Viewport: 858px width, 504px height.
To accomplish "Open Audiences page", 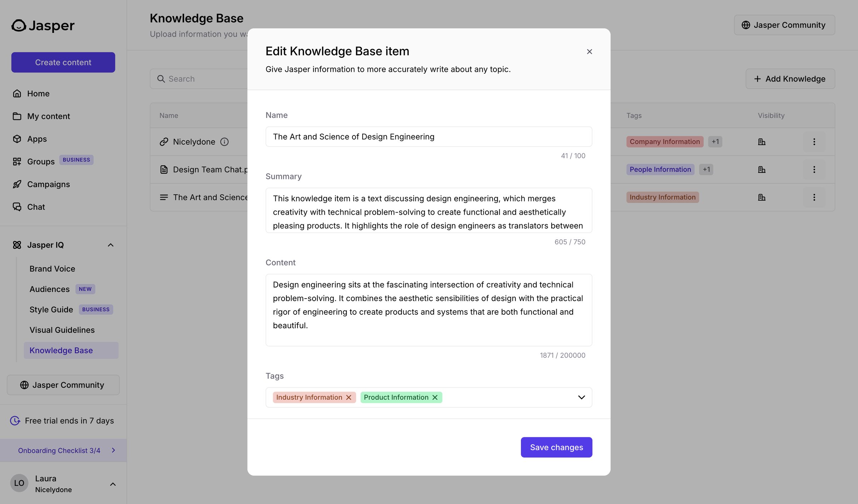I will 49,289.
